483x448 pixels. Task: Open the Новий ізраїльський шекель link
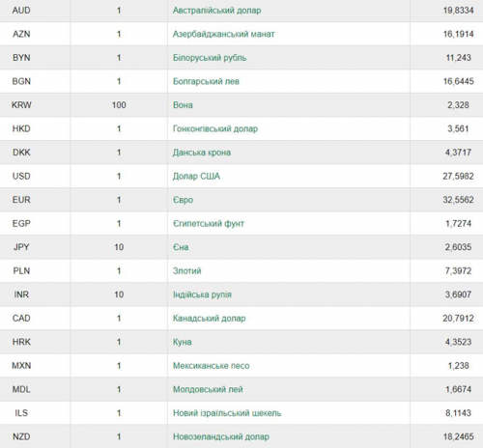pos(227,413)
